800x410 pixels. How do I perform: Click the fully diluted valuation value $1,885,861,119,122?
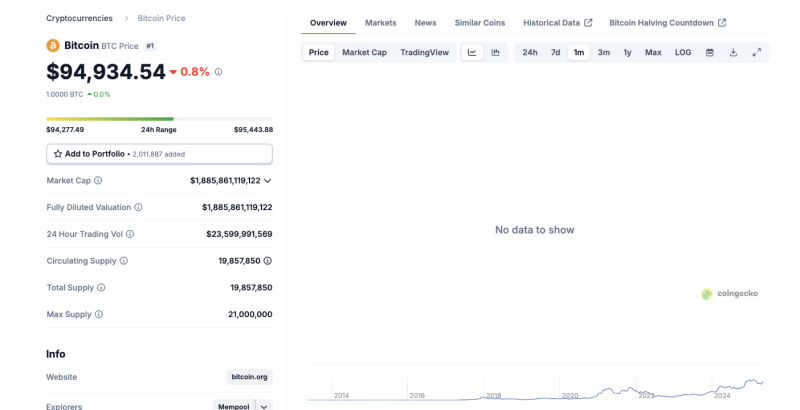click(237, 208)
